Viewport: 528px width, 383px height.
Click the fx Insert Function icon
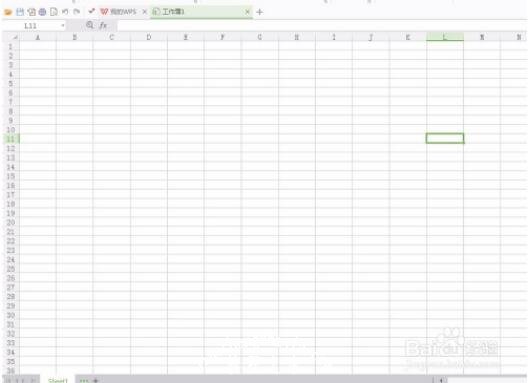[x=103, y=25]
